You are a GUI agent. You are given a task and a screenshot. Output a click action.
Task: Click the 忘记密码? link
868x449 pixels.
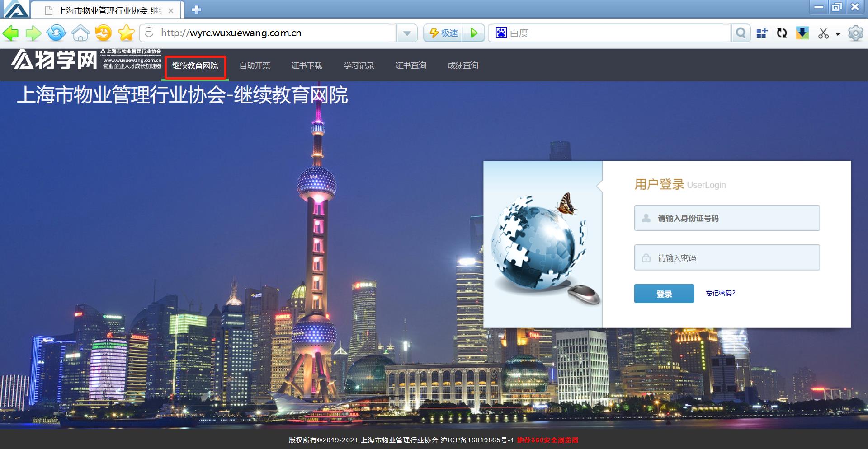click(720, 293)
